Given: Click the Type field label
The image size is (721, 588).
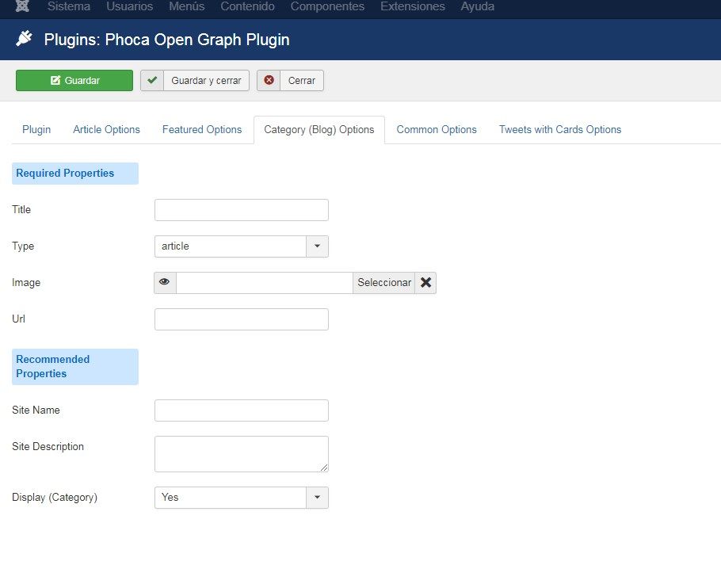Looking at the screenshot, I should (x=23, y=246).
